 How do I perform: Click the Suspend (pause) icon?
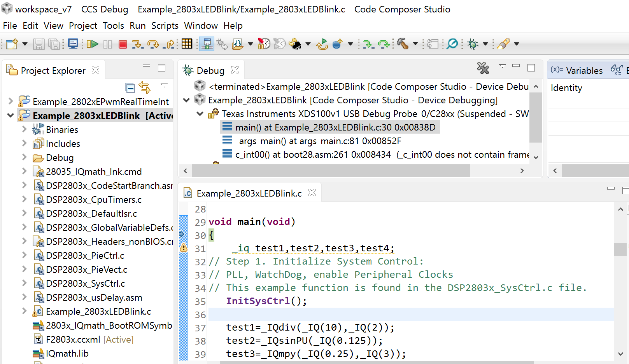tap(108, 44)
